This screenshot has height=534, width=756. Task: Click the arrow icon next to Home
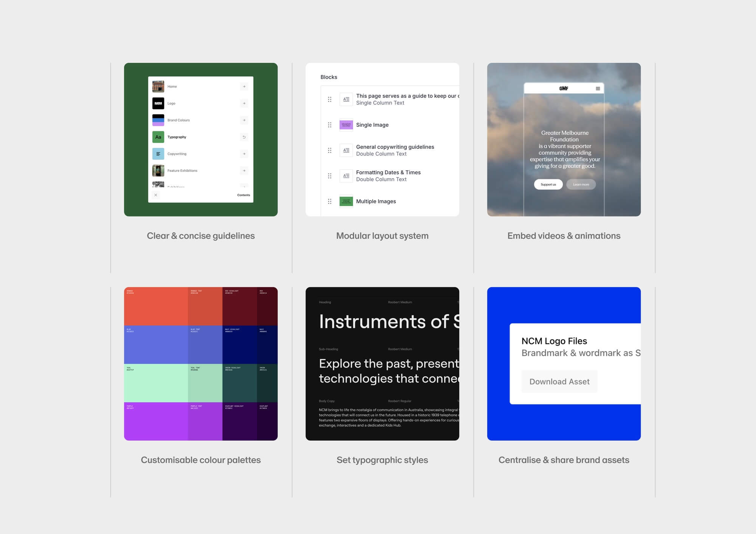tap(244, 86)
